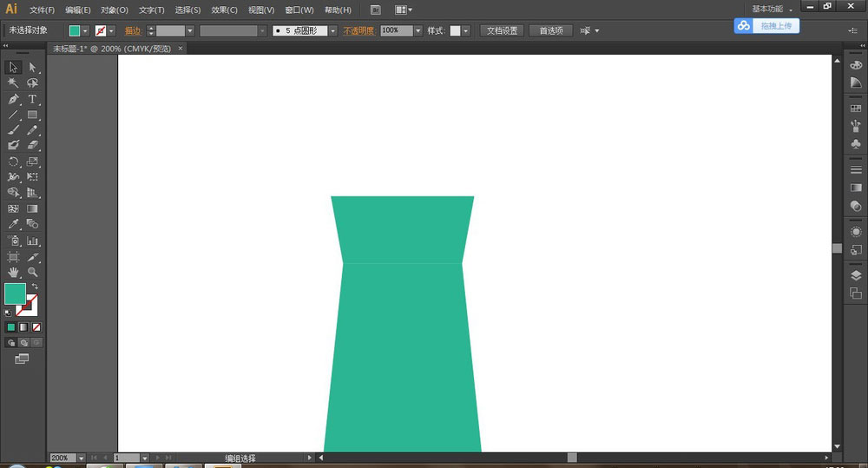Image resolution: width=868 pixels, height=468 pixels.
Task: Click the 首选项 button
Action: (x=550, y=30)
